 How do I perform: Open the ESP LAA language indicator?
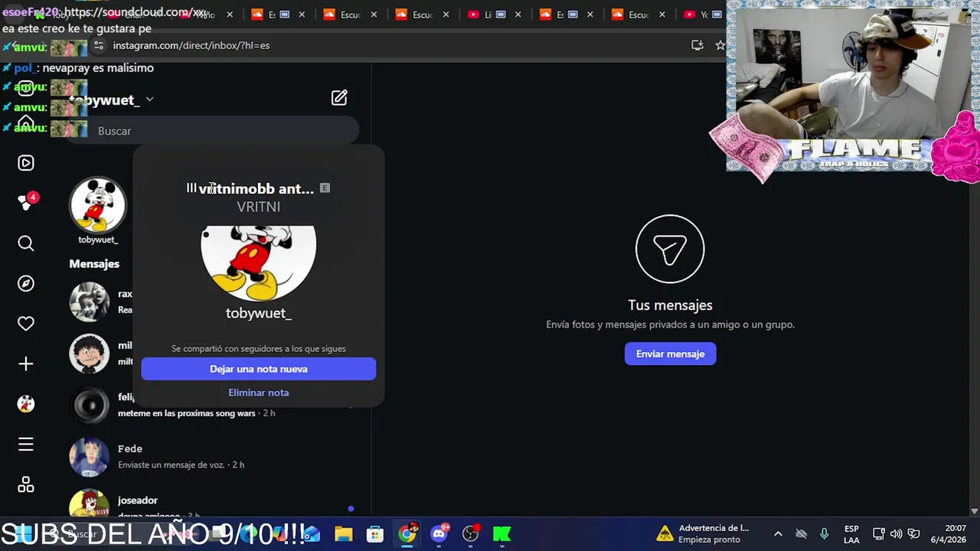[851, 533]
